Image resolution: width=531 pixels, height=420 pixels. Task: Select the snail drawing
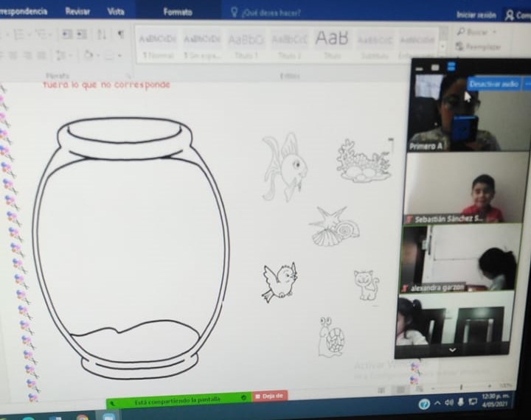point(331,337)
